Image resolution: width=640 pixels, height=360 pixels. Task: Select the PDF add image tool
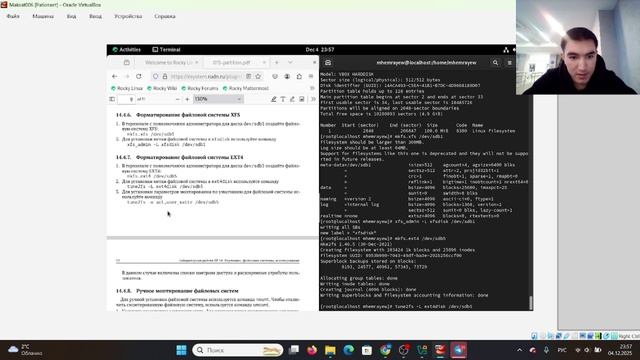click(x=302, y=99)
